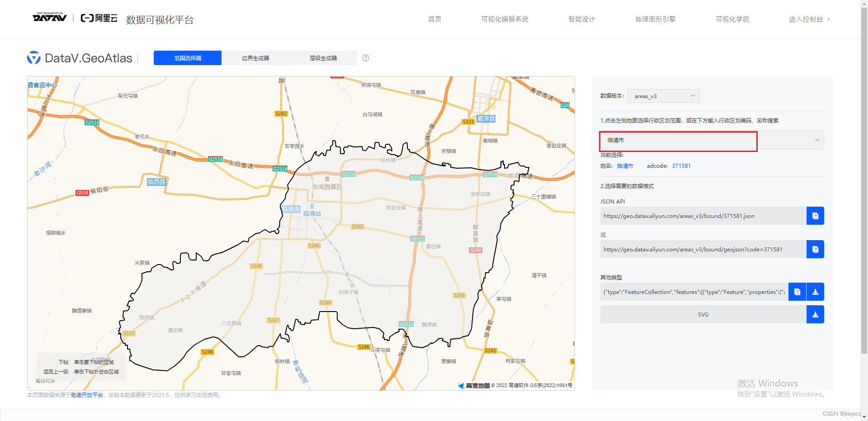Navigate to 首页 in the top menu
Screen dimensions: 868x421
(x=434, y=19)
